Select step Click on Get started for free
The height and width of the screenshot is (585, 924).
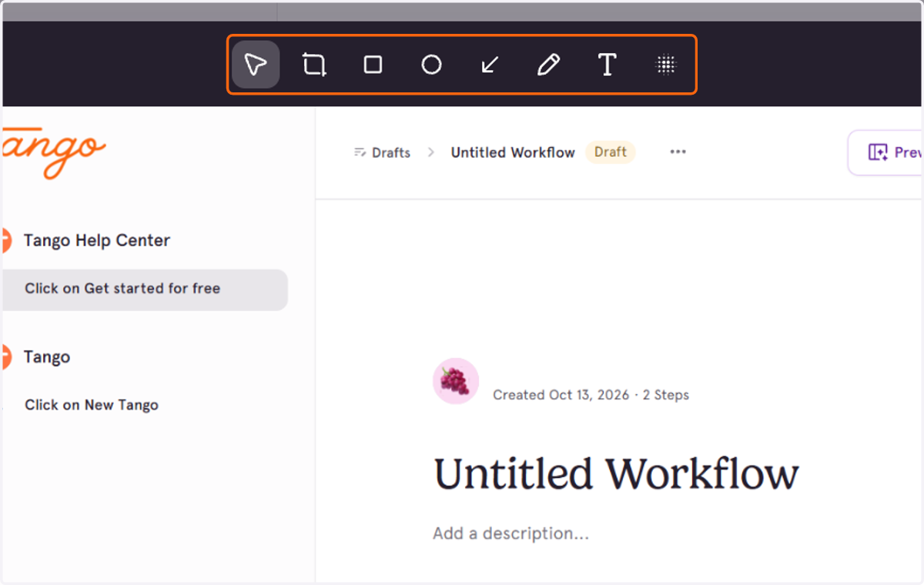pos(145,289)
